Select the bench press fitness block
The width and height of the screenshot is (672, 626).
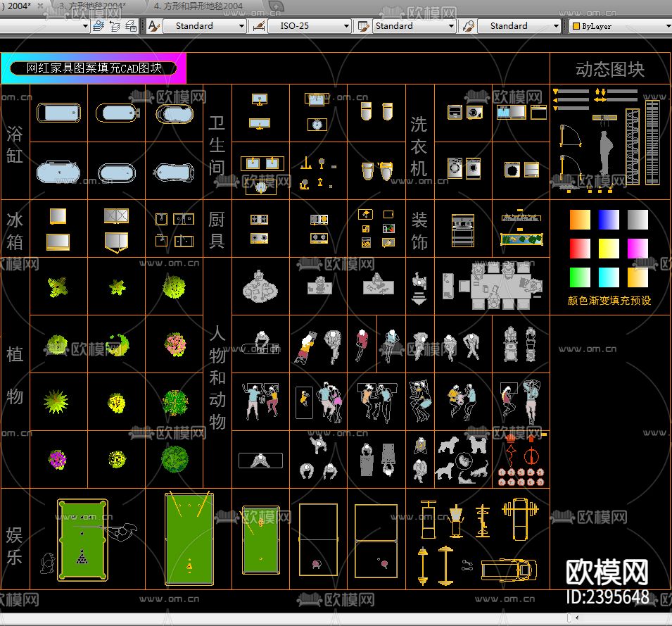[x=520, y=519]
